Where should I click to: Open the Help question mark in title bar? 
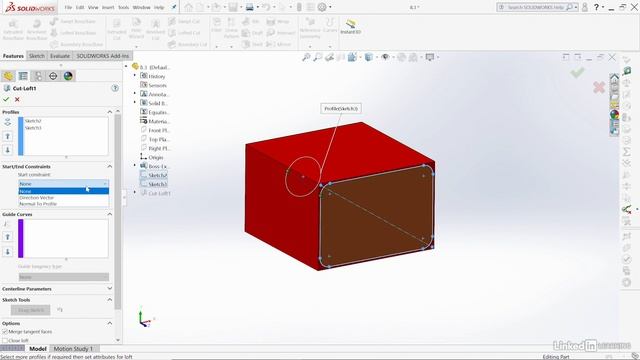(596, 7)
